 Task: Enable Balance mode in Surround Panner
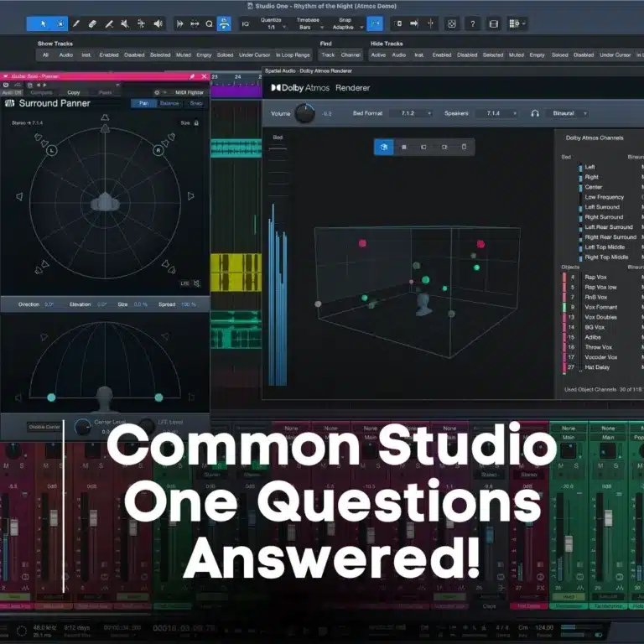point(169,103)
